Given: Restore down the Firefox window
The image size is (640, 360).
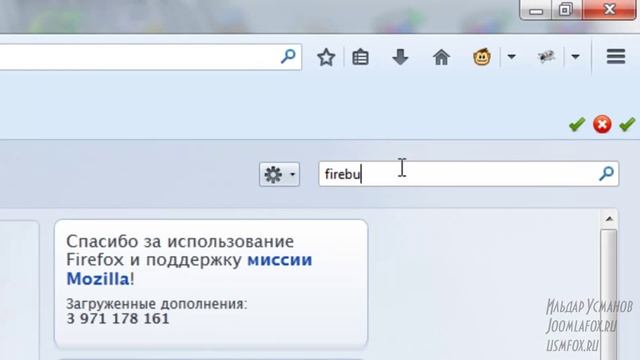Looking at the screenshot, I should (x=567, y=10).
